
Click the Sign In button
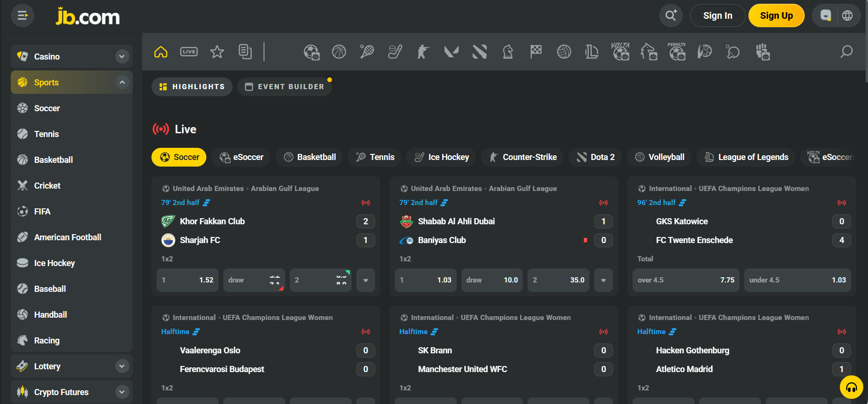(717, 15)
